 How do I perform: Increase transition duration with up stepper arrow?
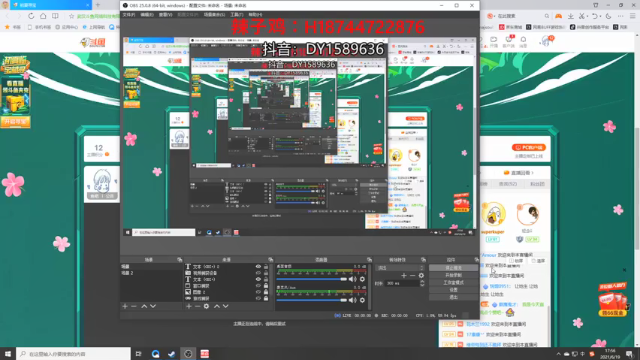click(x=422, y=281)
